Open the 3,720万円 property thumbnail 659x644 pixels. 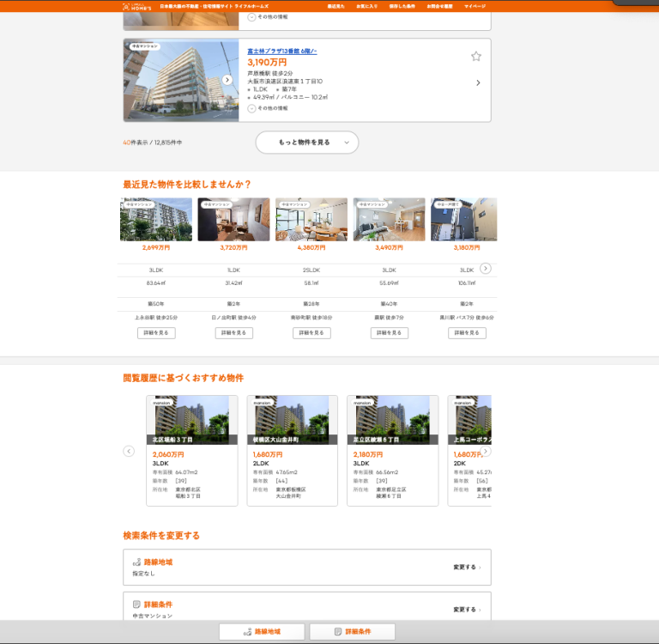coord(233,220)
